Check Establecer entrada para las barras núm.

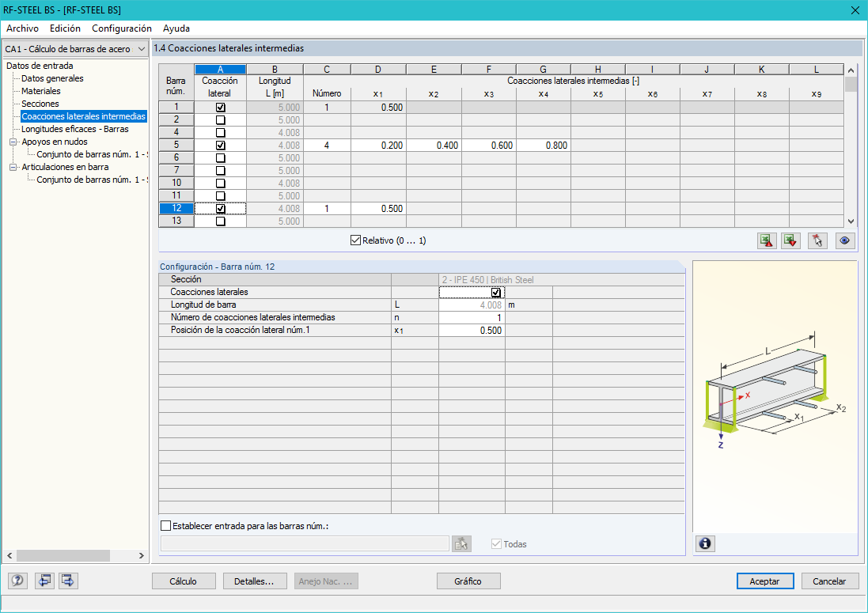pos(165,525)
